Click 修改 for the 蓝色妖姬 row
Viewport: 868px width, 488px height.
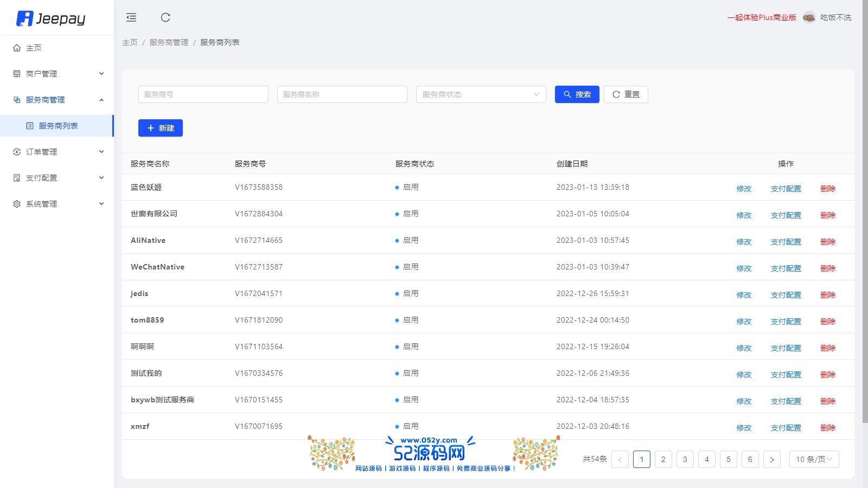coord(744,189)
